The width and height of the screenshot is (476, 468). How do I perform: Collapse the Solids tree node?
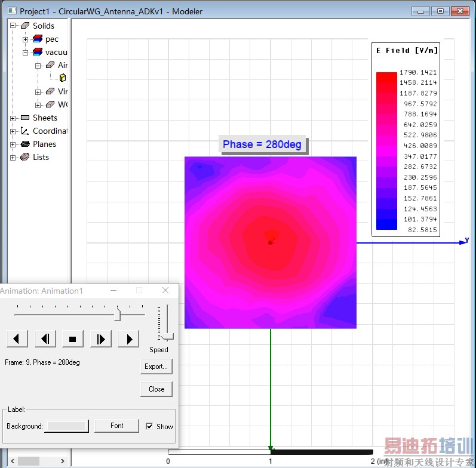(x=13, y=26)
